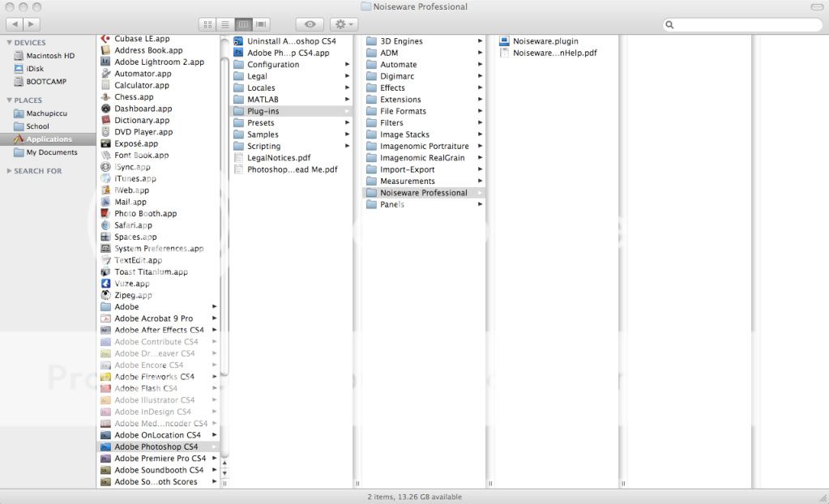Select the Locales folder
829x504 pixels.
[x=291, y=88]
